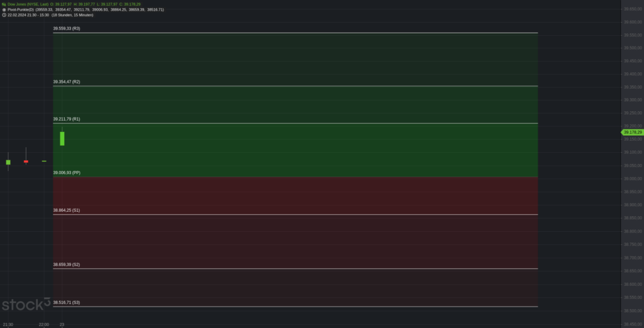Select the R1 pivot line label 39.211,79
Viewport: 644px width, 328px height.
point(67,119)
